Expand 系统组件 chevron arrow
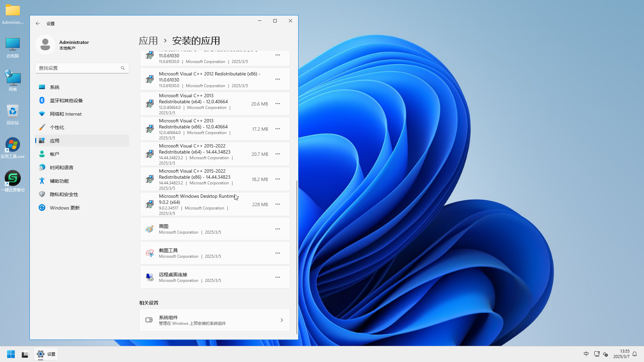 [x=282, y=320]
